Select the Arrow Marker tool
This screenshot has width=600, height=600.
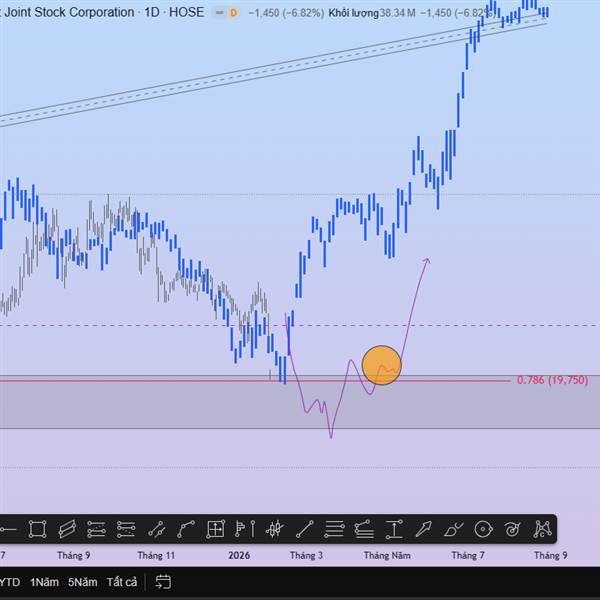(424, 530)
